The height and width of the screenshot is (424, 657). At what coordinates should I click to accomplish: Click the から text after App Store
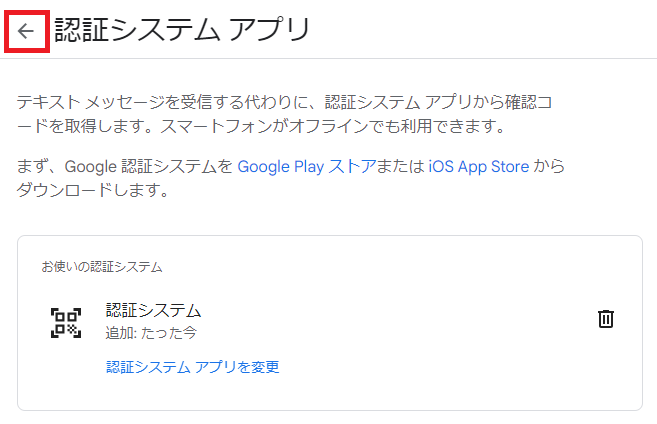(x=549, y=167)
